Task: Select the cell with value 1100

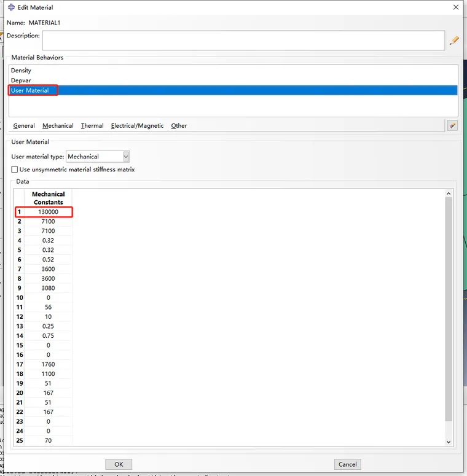Action: 49,373
